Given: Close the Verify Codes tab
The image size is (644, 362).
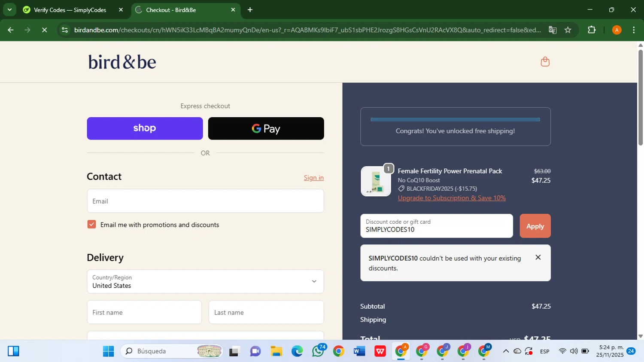Looking at the screenshot, I should click(x=121, y=10).
